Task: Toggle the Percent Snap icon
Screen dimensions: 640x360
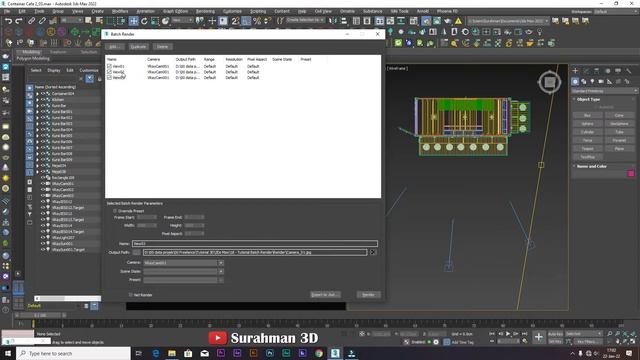Action: click(257, 21)
